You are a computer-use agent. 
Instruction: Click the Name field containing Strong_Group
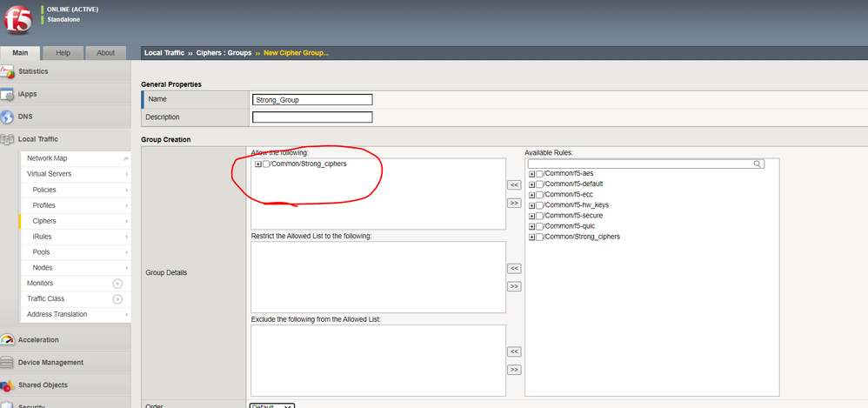pyautogui.click(x=312, y=100)
